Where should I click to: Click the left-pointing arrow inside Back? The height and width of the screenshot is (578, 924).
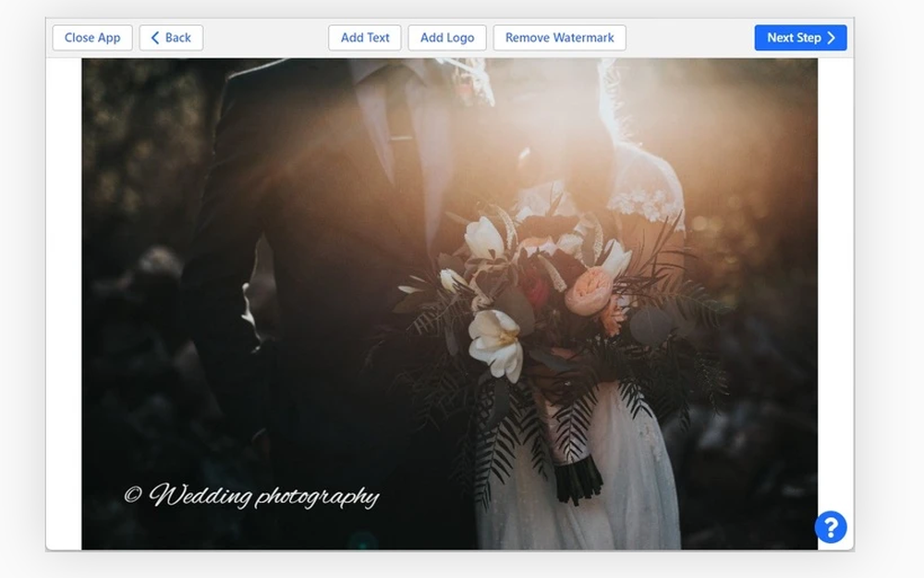pyautogui.click(x=156, y=37)
